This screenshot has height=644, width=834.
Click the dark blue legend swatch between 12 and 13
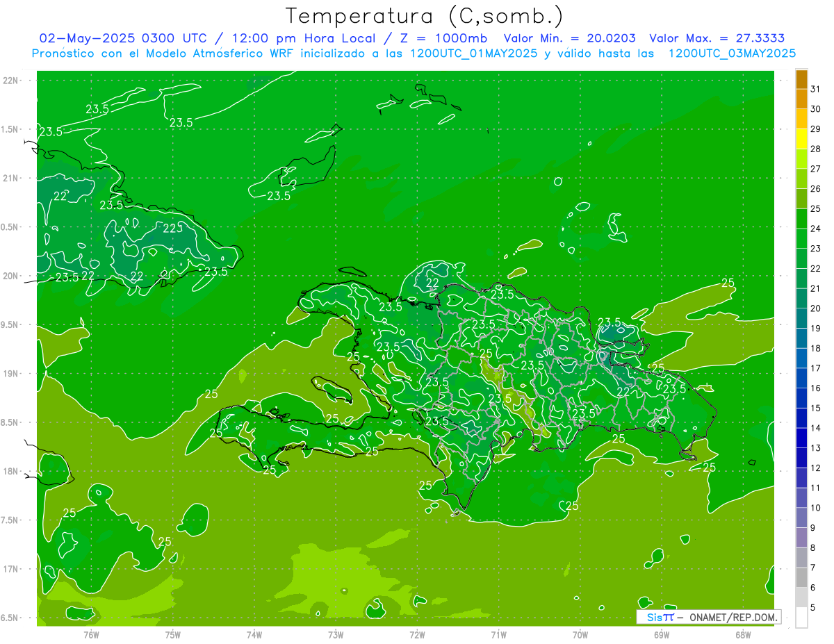click(801, 458)
